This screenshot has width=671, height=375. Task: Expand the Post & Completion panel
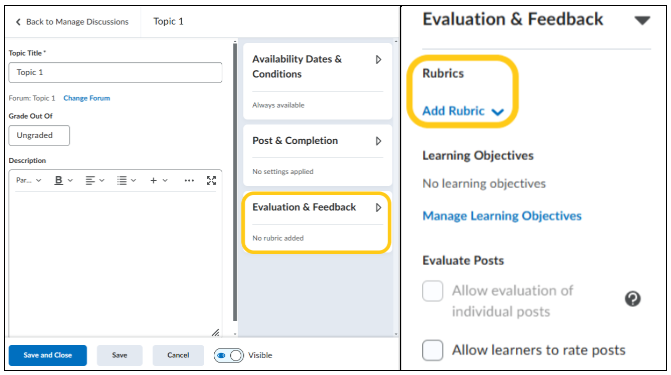(x=378, y=141)
